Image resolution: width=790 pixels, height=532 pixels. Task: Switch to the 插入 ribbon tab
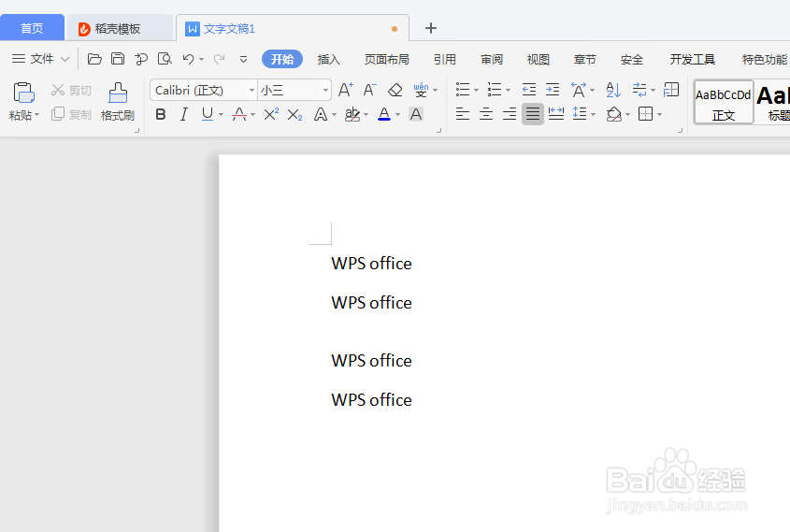point(328,60)
